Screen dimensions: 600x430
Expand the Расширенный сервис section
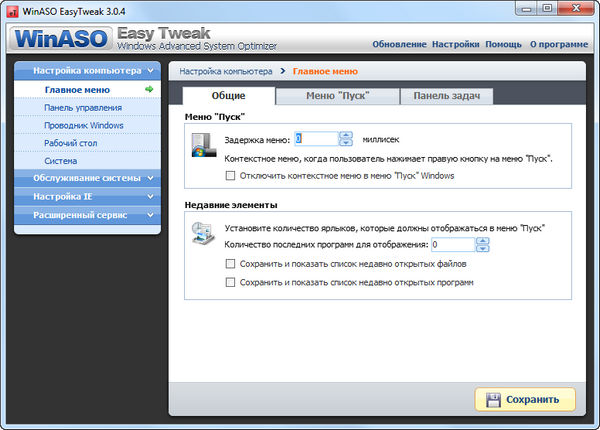(x=149, y=214)
